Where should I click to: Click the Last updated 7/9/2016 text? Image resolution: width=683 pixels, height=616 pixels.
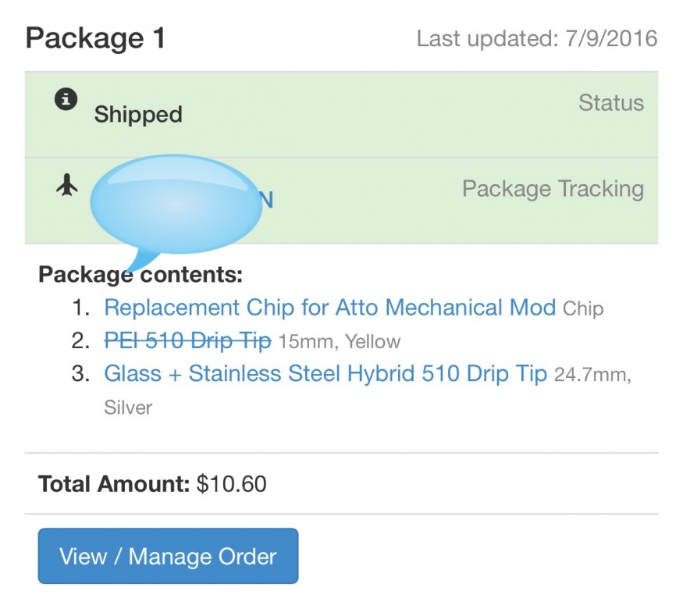pyautogui.click(x=536, y=38)
